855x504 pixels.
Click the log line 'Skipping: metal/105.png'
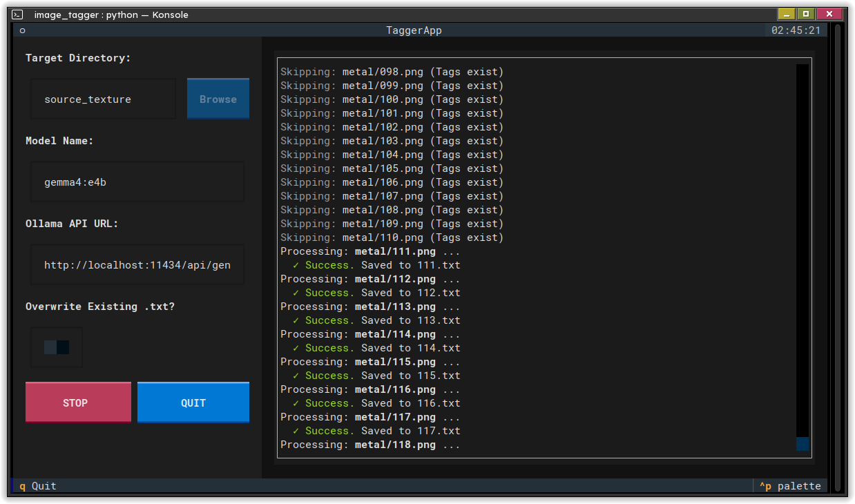pos(392,168)
